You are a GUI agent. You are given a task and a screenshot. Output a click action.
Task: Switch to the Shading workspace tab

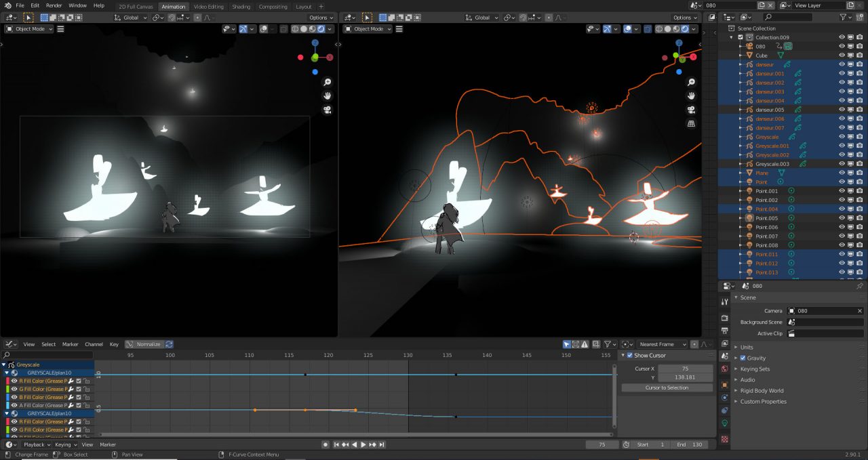[241, 5]
